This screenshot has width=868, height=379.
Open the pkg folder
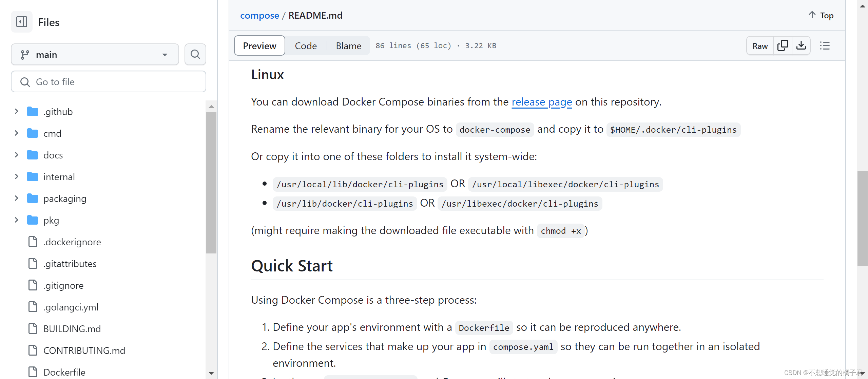coord(51,220)
